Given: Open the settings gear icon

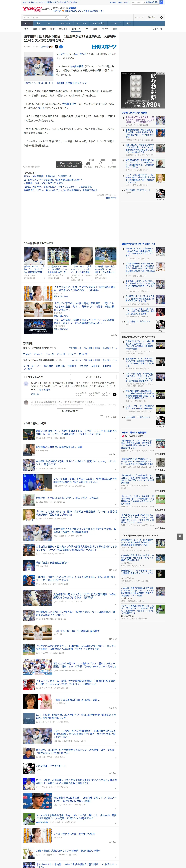Looking at the screenshot, I should coord(161,18).
